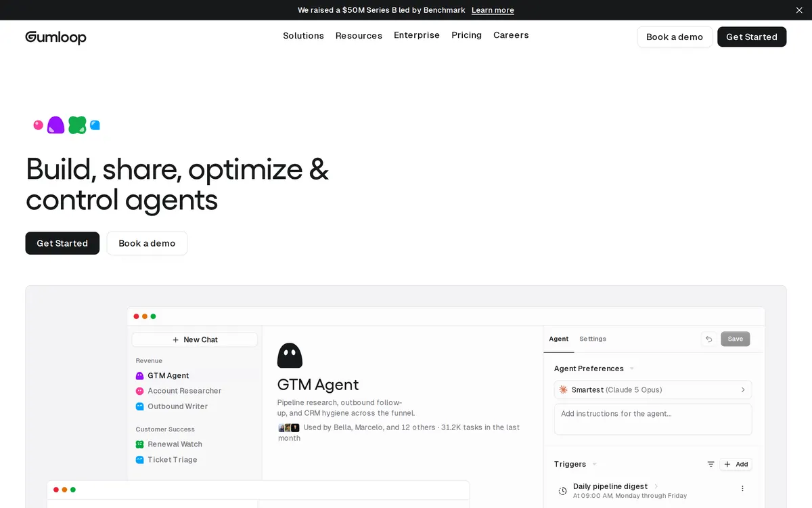Click the clock icon for Daily pipeline digest
The height and width of the screenshot is (508, 812).
[562, 491]
